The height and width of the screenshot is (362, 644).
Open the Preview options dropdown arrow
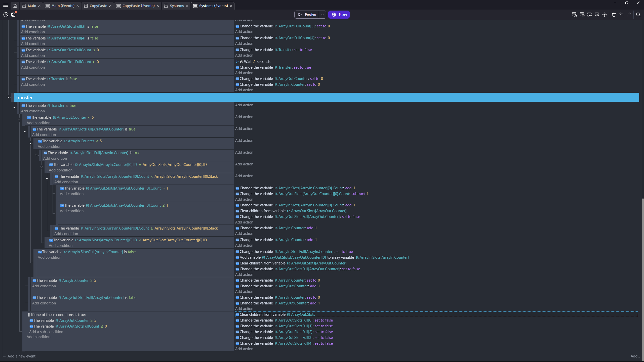[323, 15]
